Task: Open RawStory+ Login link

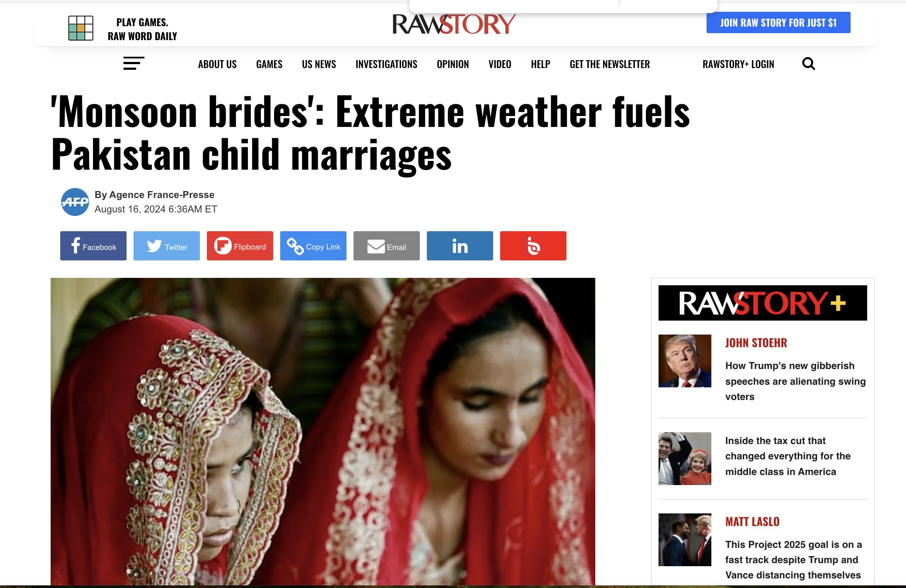Action: (x=738, y=64)
